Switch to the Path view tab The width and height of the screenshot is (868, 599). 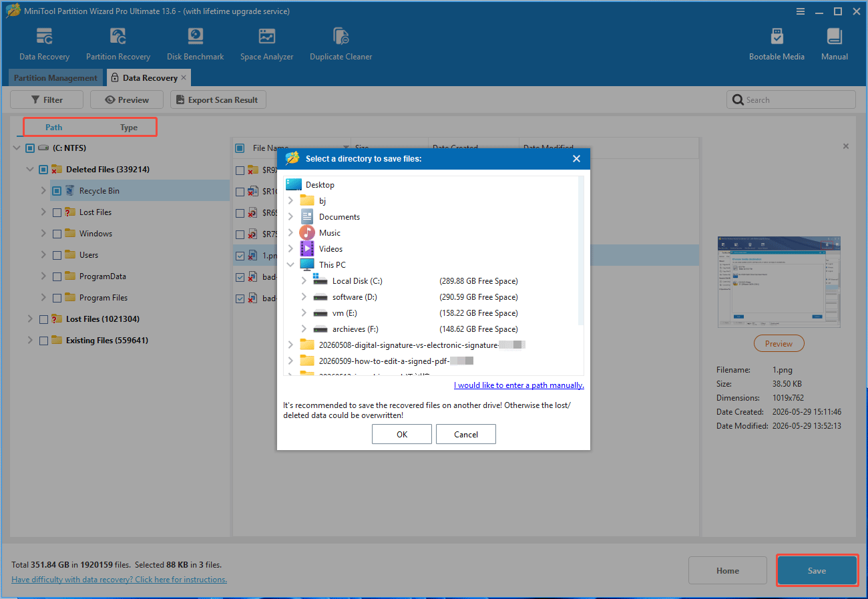pos(54,128)
